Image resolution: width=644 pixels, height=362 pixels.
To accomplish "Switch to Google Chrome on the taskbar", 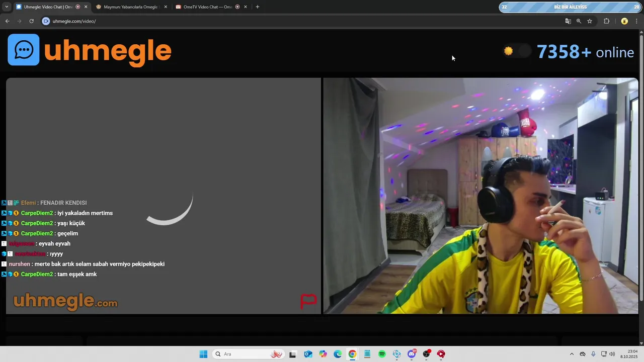I will (x=352, y=354).
